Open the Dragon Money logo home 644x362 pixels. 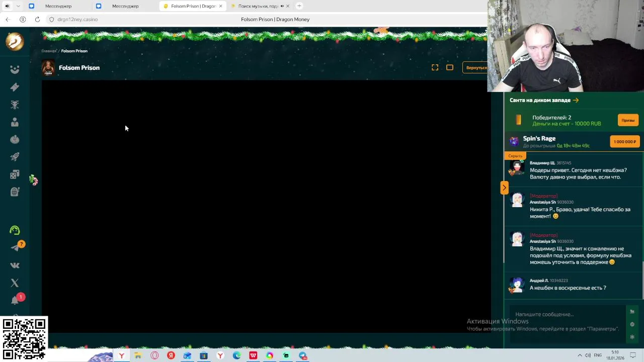[x=15, y=41]
